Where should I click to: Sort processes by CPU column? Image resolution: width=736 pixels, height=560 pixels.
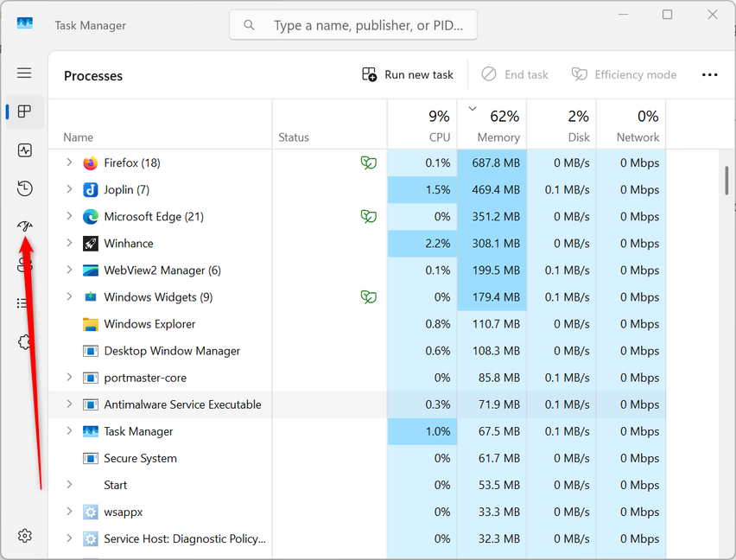[x=422, y=124]
